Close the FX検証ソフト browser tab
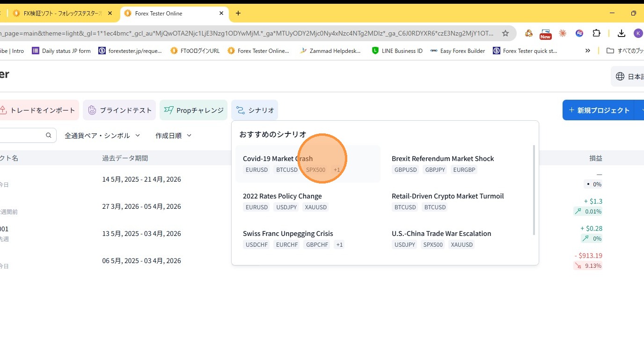This screenshot has height=360, width=644. pos(110,13)
